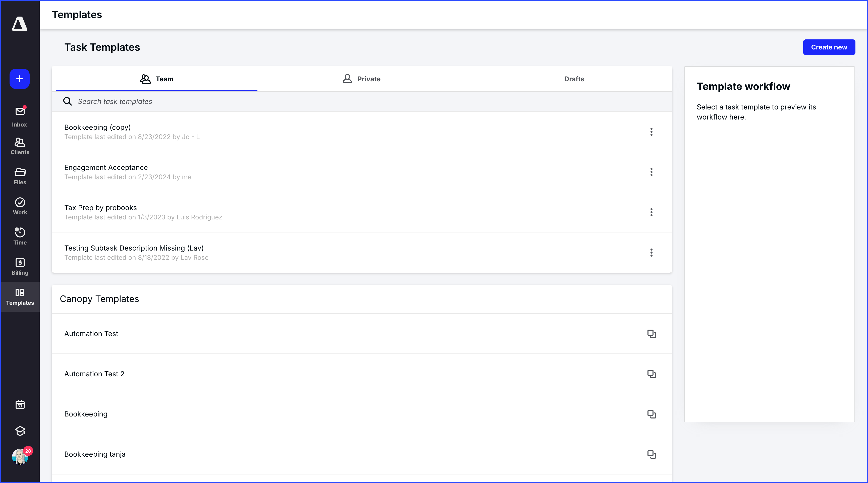Open options menu for Tax Prep by probooks
868x483 pixels.
651,212
